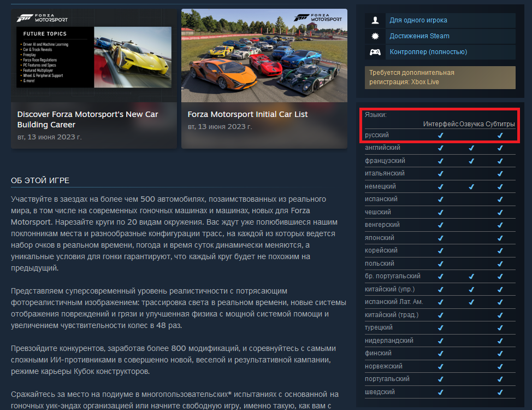532x410 pixels.
Task: Click the "Интерфейс" column header
Action: click(x=441, y=124)
